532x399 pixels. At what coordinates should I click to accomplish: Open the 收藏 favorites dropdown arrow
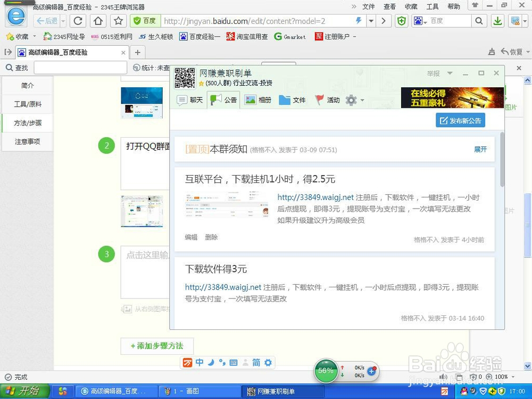tap(34, 36)
